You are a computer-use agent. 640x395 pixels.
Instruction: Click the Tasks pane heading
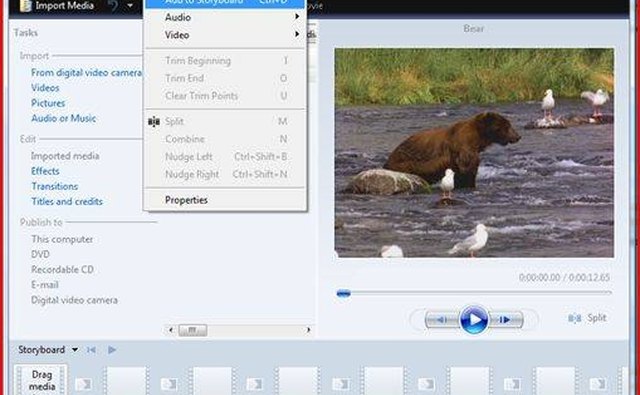click(26, 33)
